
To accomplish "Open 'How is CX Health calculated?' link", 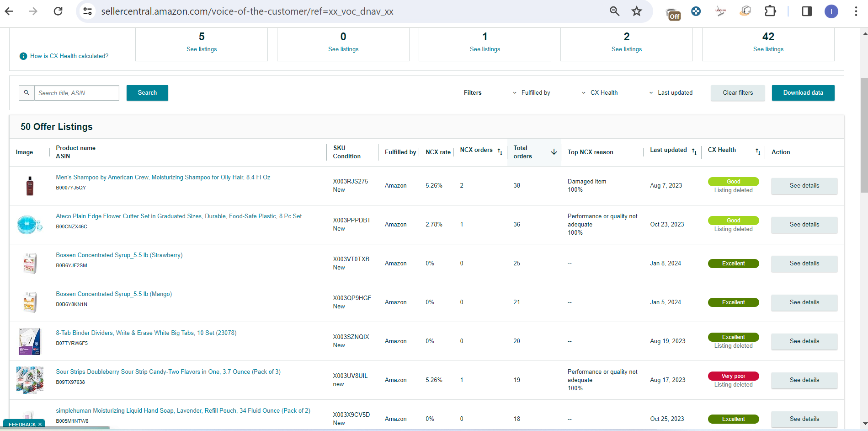I will 69,56.
